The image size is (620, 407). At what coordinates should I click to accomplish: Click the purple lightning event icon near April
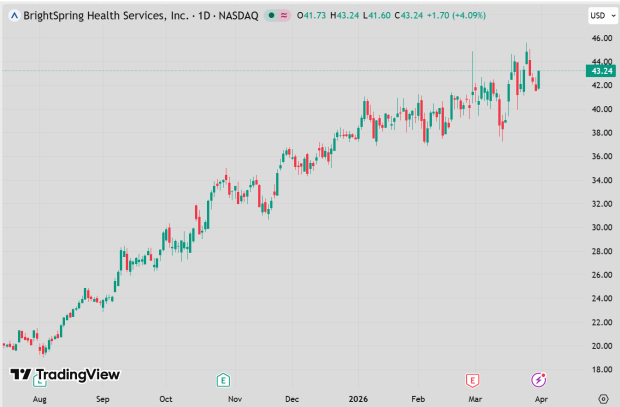[x=539, y=379]
